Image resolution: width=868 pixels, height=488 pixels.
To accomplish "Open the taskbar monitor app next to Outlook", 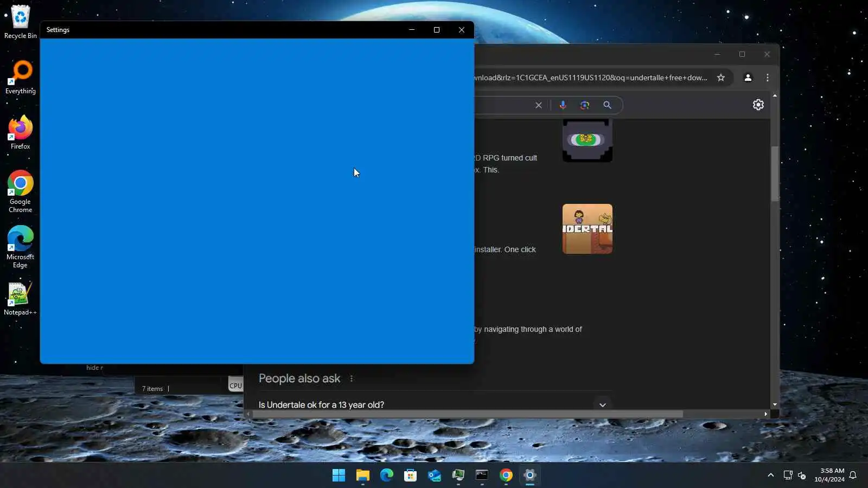I will pos(458,476).
